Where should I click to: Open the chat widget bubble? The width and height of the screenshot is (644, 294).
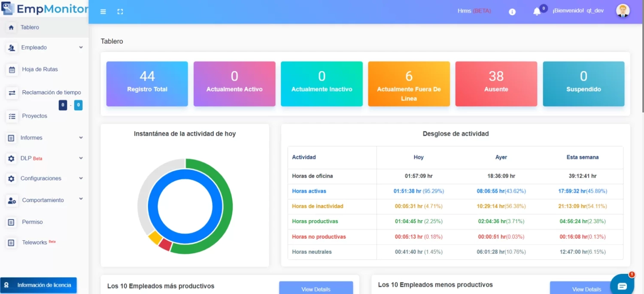(x=622, y=286)
